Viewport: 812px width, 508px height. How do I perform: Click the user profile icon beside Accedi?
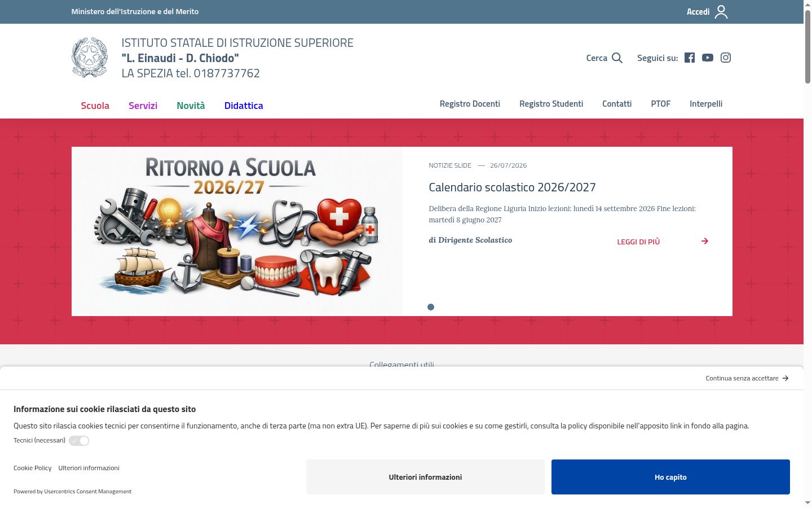[x=721, y=12]
